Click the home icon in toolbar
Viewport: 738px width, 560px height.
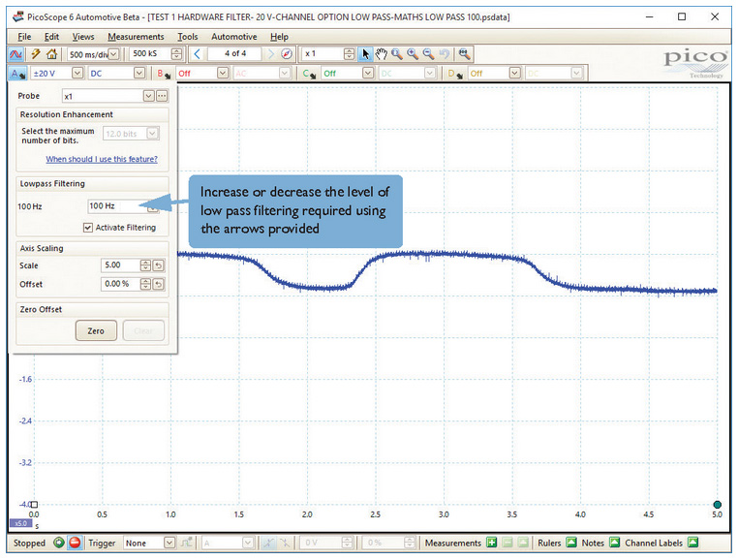pyautogui.click(x=51, y=54)
